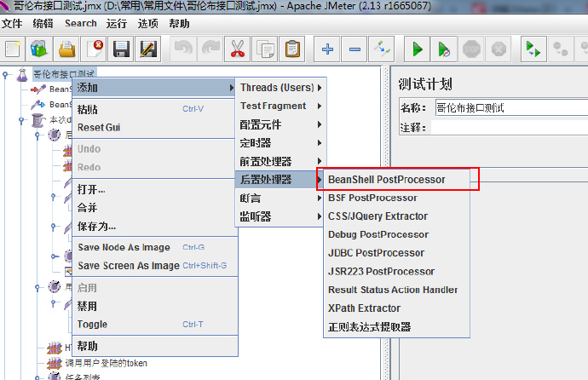
Task: Click the Undo arrow icon
Action: [183, 49]
